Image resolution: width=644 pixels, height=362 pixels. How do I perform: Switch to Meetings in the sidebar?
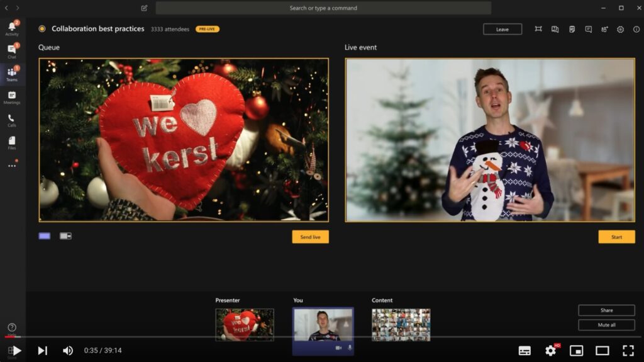click(12, 97)
